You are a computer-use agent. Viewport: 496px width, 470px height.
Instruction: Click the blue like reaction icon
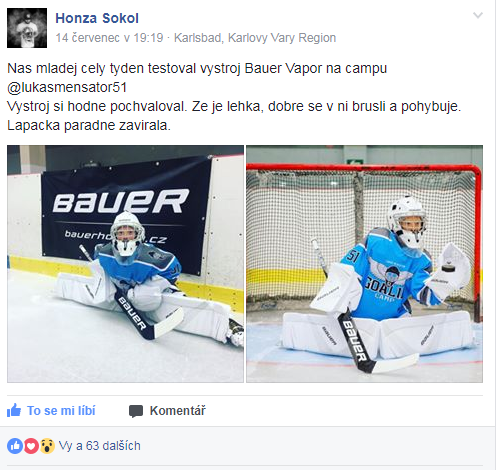(x=15, y=446)
